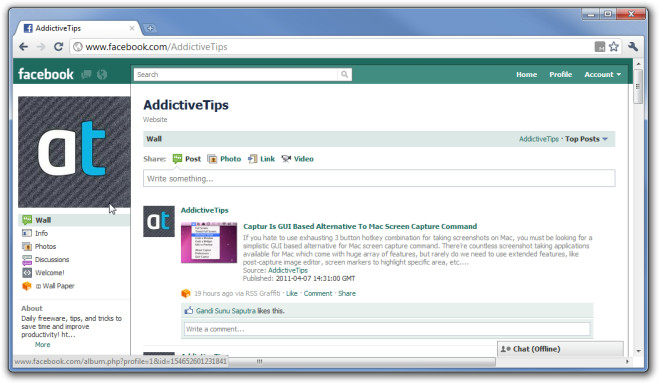Click the Write something box
The width and height of the screenshot is (660, 384).
tap(379, 178)
